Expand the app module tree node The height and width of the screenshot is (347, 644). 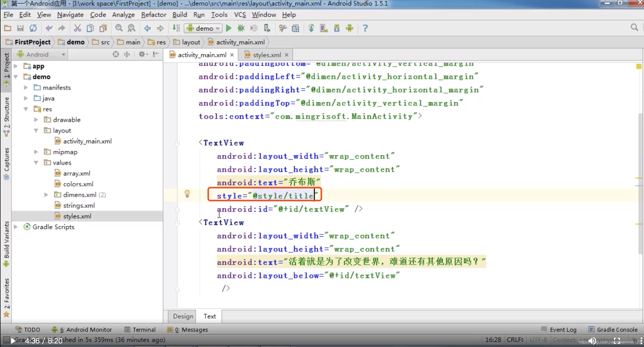(16, 66)
